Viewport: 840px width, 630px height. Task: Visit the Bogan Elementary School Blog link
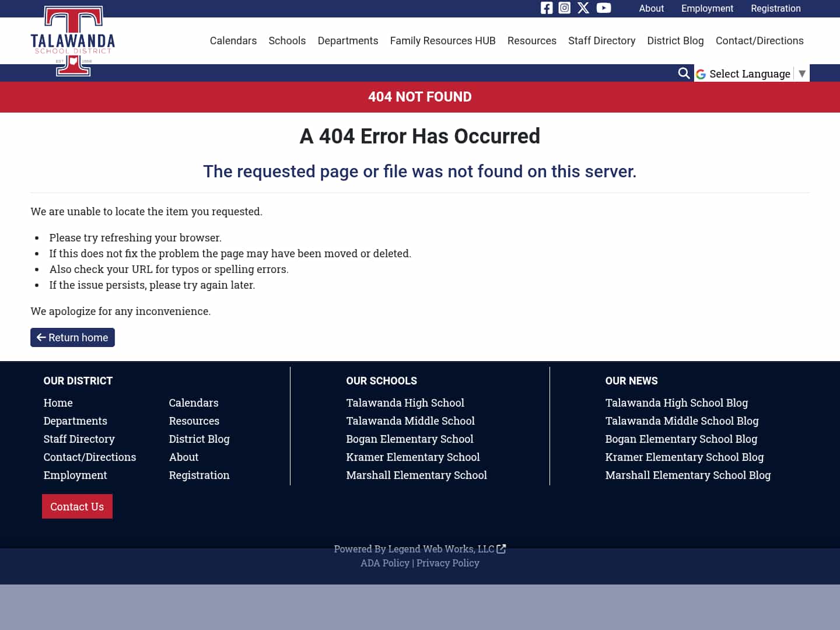click(681, 439)
